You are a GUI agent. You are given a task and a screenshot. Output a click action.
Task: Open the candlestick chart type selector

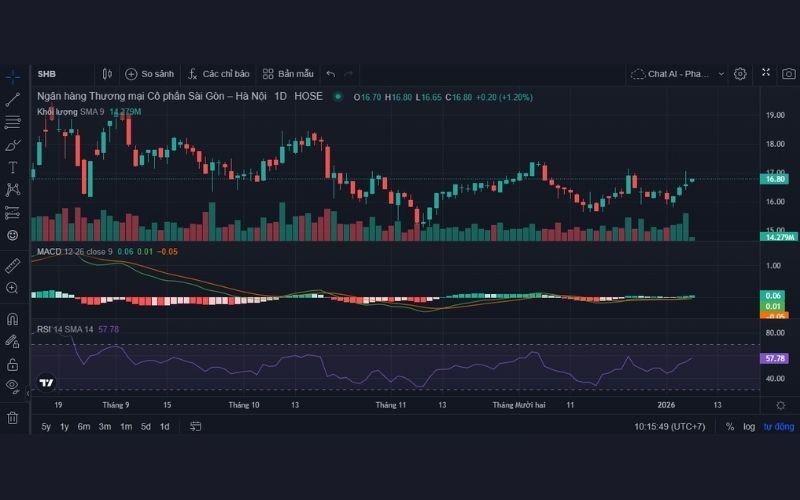(107, 74)
